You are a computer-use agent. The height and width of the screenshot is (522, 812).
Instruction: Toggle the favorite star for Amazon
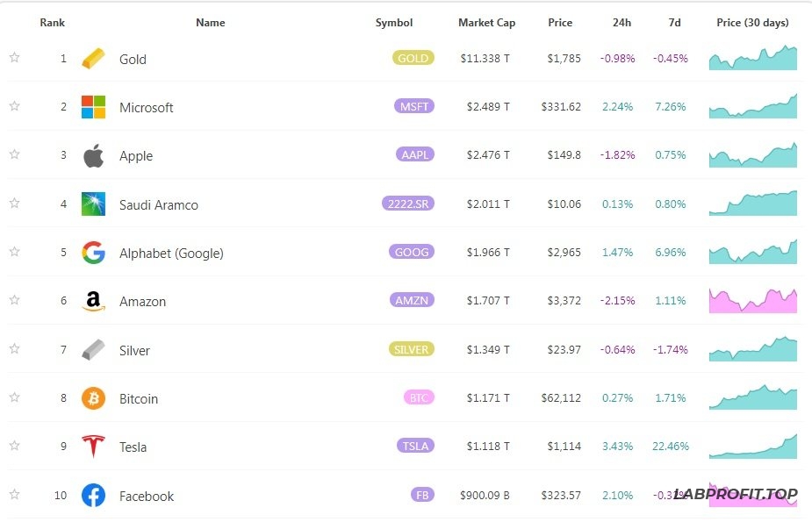[x=14, y=300]
